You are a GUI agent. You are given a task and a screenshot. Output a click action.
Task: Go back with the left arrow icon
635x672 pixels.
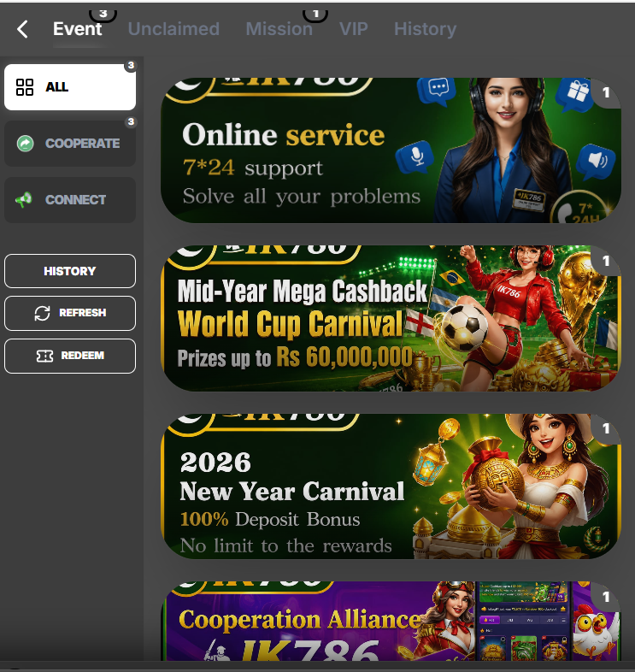tap(22, 29)
